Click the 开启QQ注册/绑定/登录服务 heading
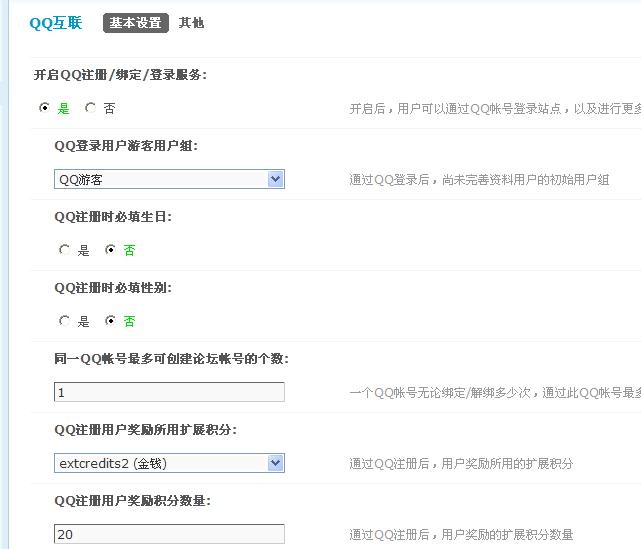The width and height of the screenshot is (641, 549). tap(120, 74)
